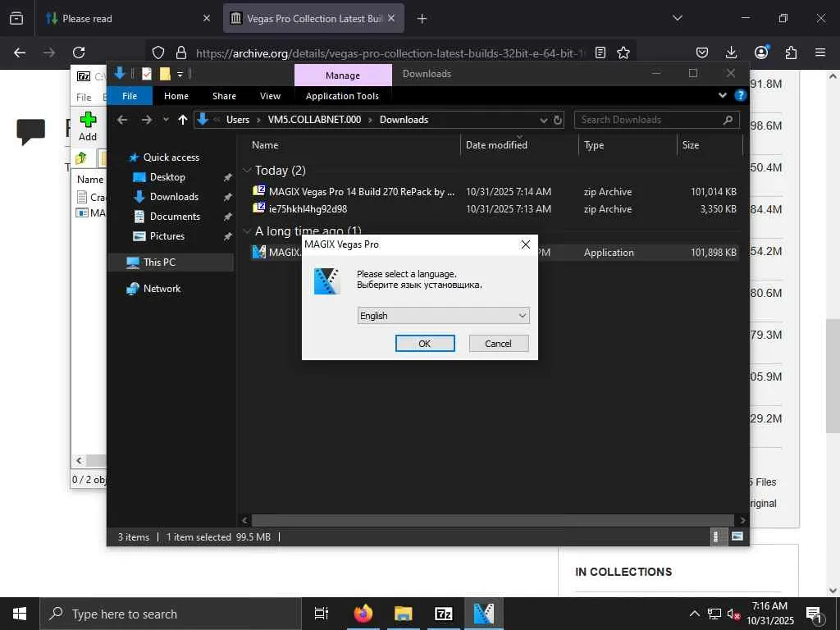Go forward in File Explorer

(x=146, y=120)
